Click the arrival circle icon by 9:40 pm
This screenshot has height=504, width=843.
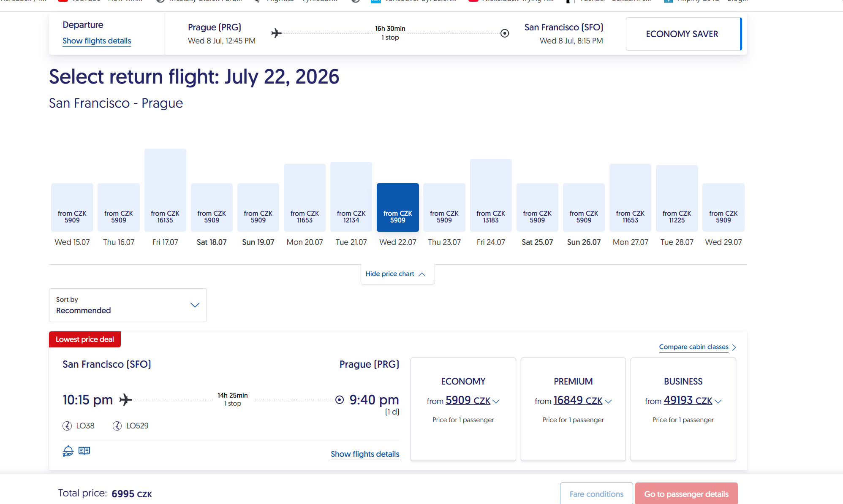coord(339,400)
